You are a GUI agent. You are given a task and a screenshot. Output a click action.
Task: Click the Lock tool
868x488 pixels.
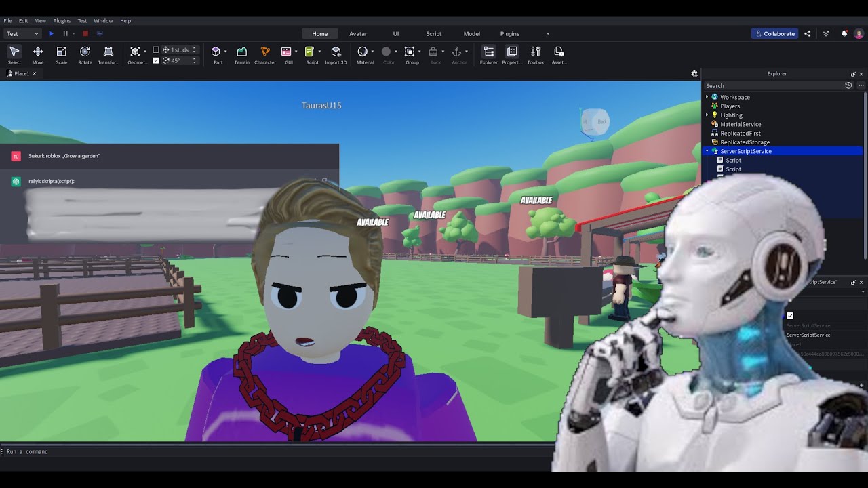[435, 55]
